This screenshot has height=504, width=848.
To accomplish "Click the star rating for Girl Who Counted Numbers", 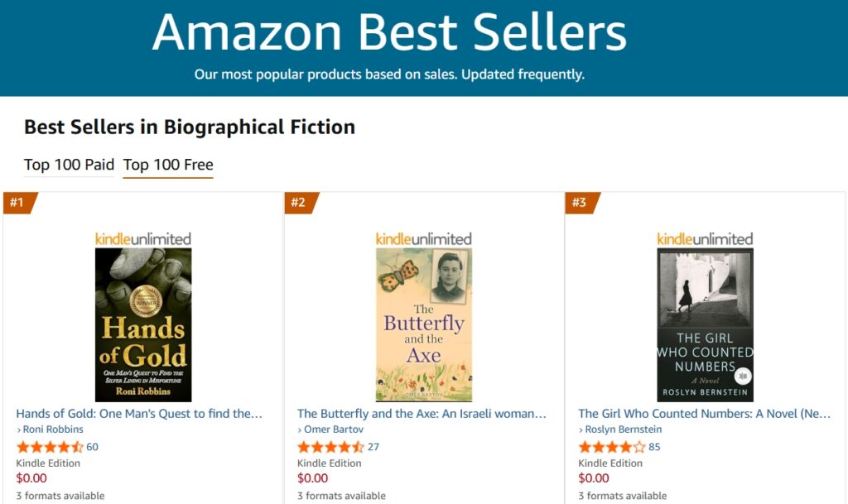I will [x=611, y=447].
